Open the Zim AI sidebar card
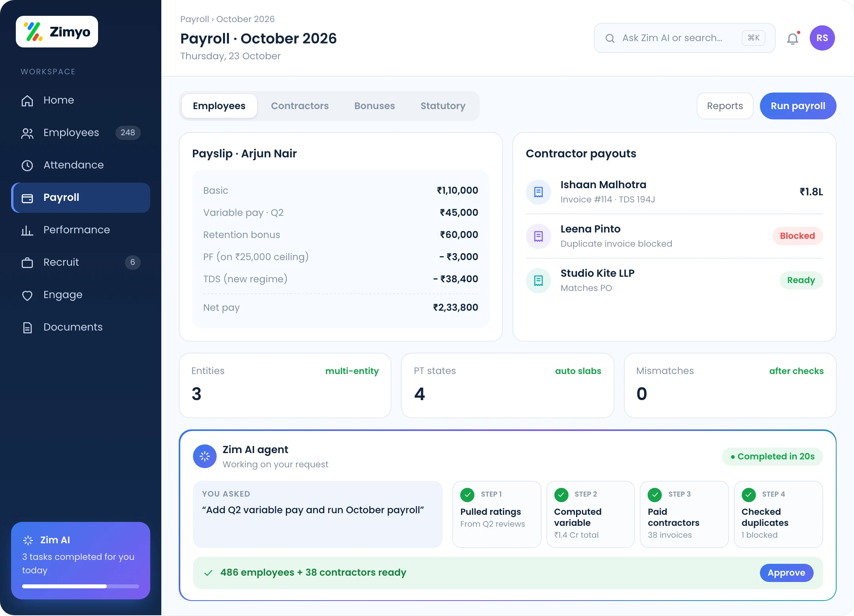Image resolution: width=854 pixels, height=616 pixels. 81,561
